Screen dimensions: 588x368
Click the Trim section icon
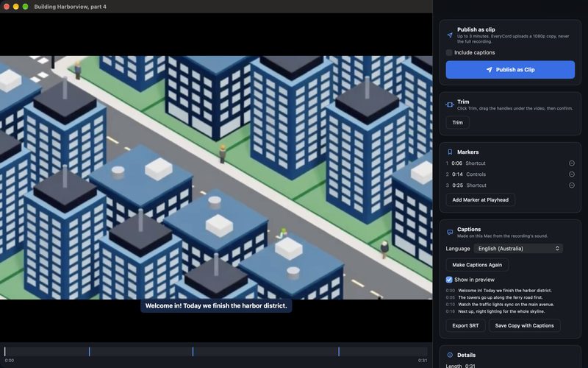coord(450,105)
